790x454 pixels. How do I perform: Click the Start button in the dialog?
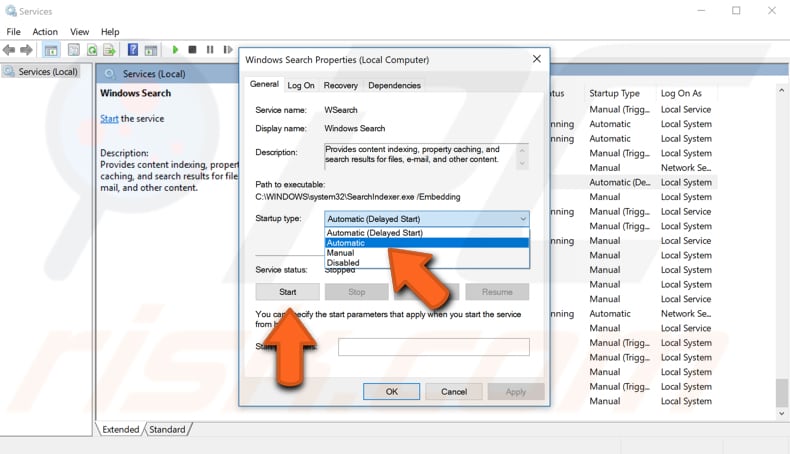click(x=288, y=292)
